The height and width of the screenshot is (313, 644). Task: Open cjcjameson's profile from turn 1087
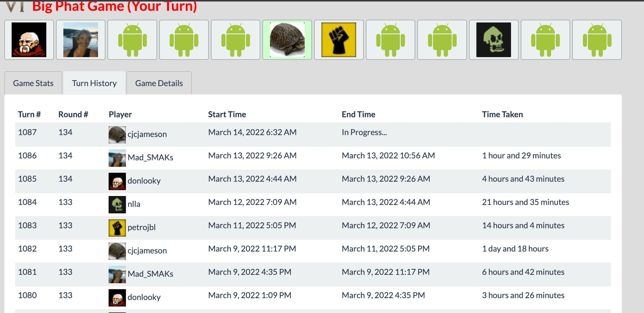147,134
